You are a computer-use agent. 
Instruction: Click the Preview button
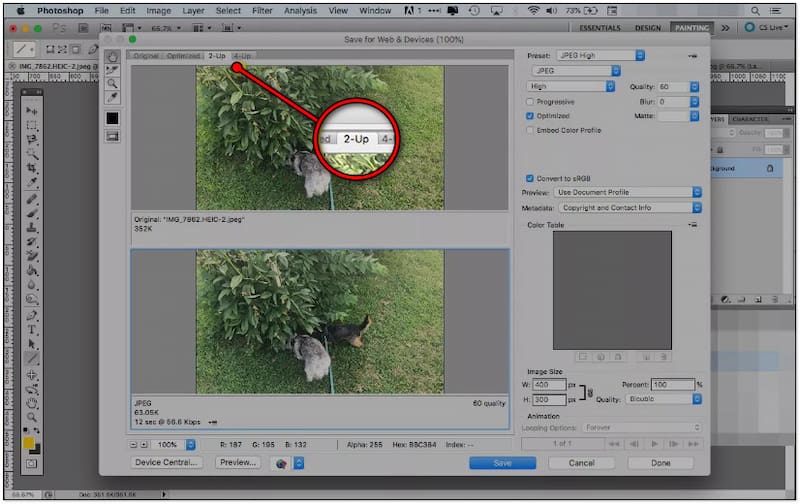[238, 462]
